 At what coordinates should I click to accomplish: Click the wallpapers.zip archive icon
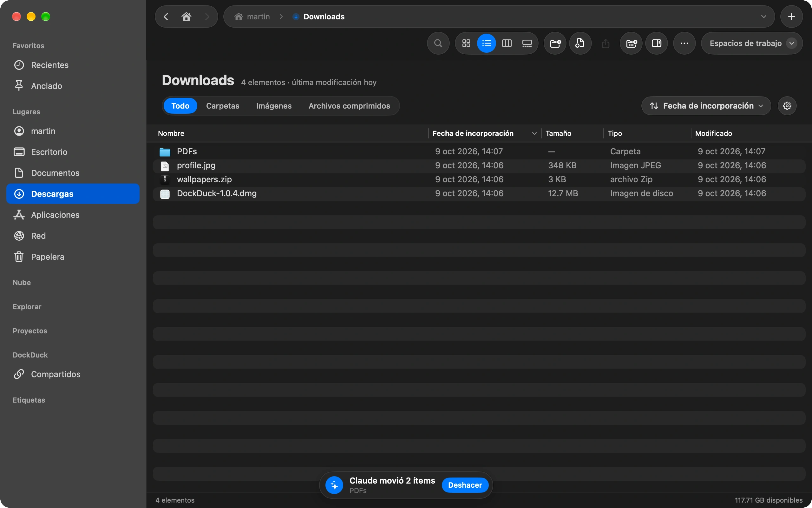(x=165, y=180)
